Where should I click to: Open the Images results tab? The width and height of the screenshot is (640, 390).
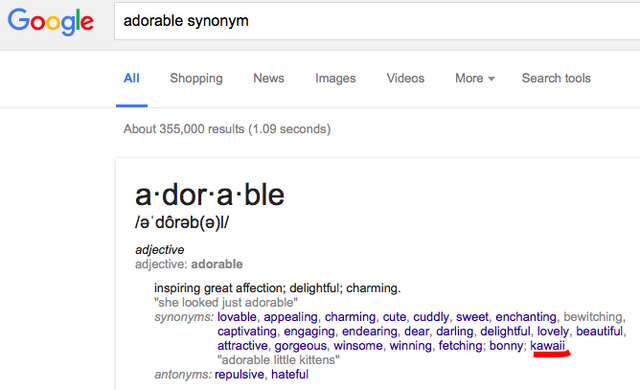(x=335, y=78)
